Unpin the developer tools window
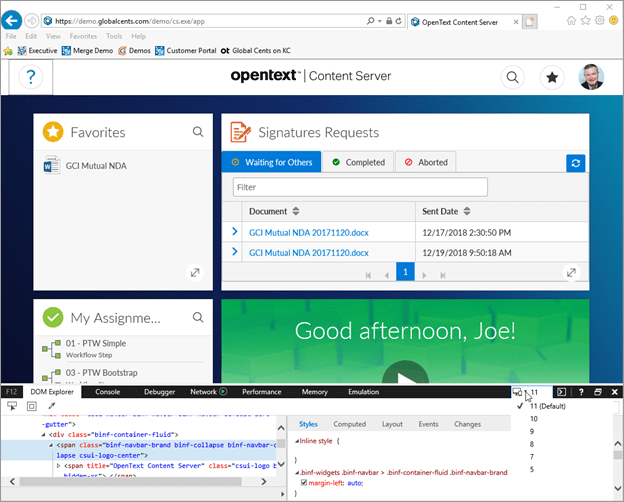The width and height of the screenshot is (624, 502). 598,392
